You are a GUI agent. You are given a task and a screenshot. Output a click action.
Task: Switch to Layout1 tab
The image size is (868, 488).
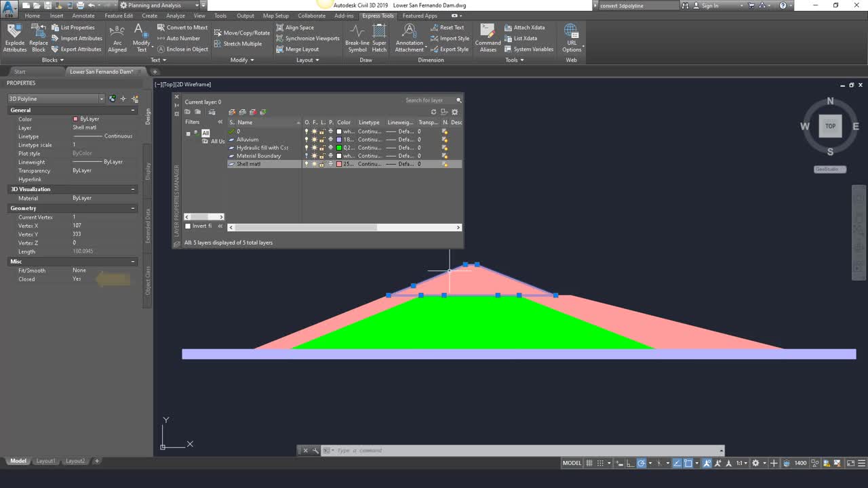point(45,461)
